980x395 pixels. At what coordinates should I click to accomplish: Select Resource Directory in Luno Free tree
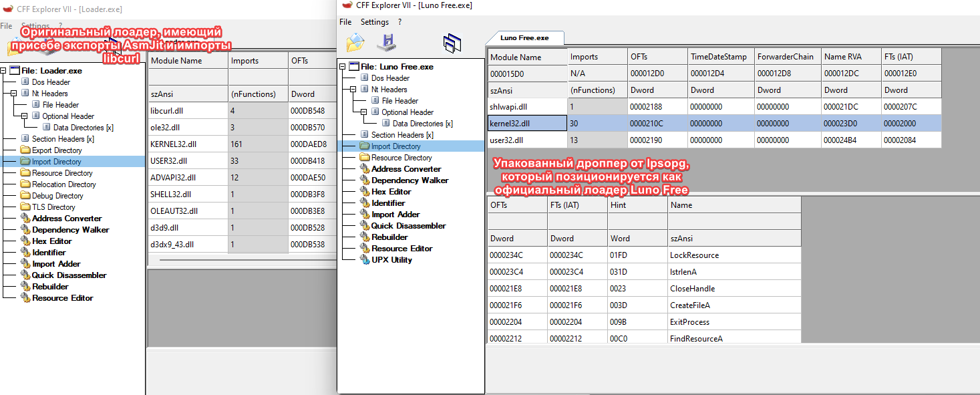click(401, 158)
